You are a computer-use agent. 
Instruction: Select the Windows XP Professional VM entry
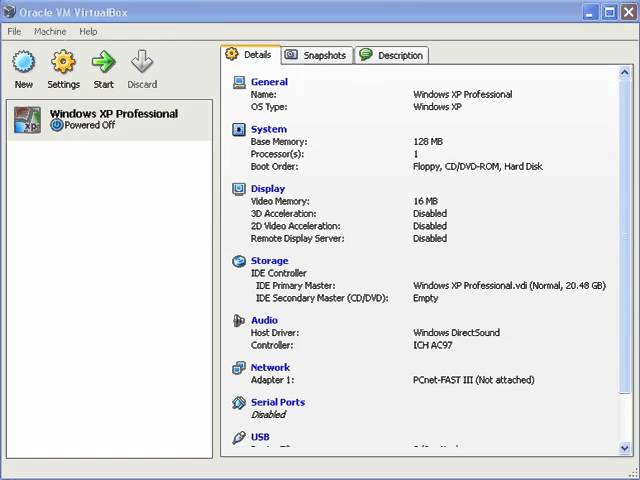[x=109, y=120]
